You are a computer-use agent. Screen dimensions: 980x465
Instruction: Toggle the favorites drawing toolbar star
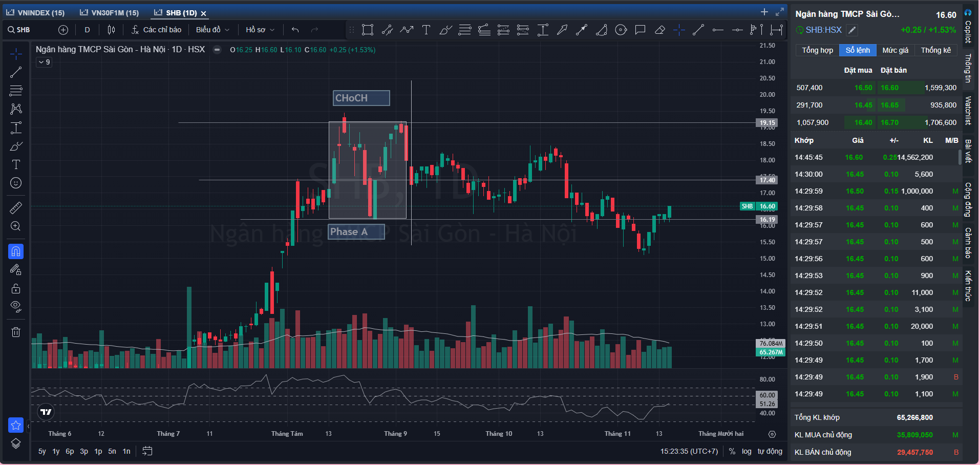click(16, 425)
